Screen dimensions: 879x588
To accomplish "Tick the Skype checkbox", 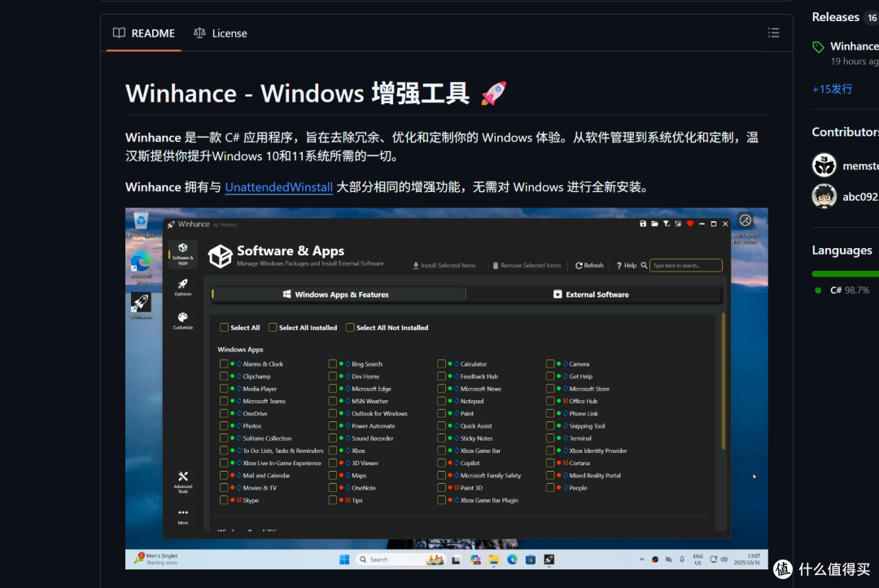I will (x=224, y=500).
